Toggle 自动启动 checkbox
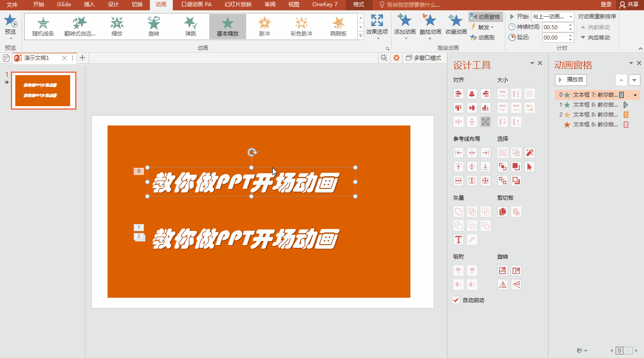 click(x=456, y=300)
